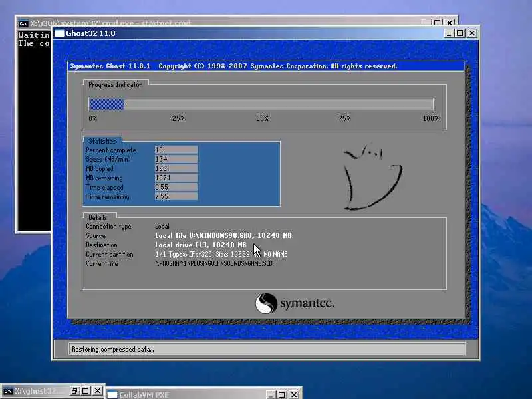Maximize the background cmd.exe window
The width and height of the screenshot is (532, 399).
(438, 23)
